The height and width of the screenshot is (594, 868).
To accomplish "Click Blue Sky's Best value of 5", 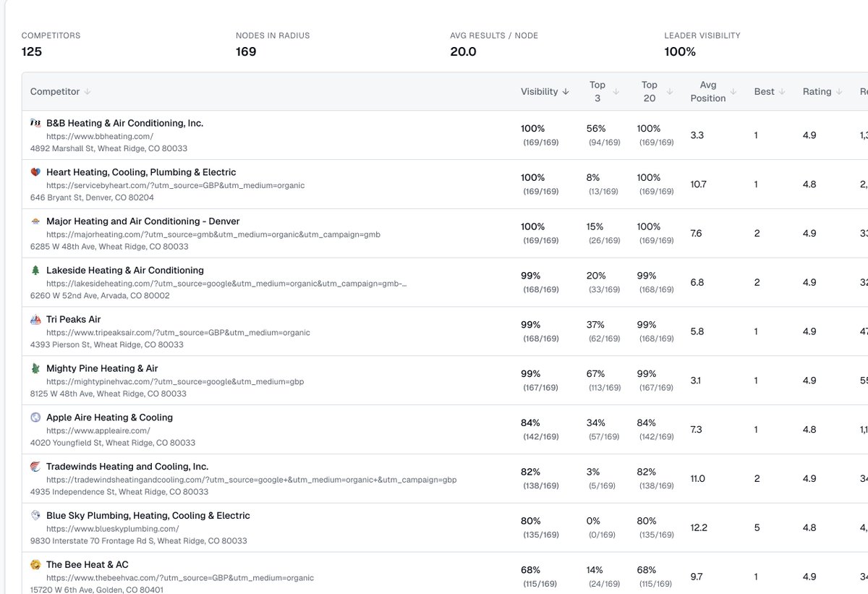I will point(757,528).
